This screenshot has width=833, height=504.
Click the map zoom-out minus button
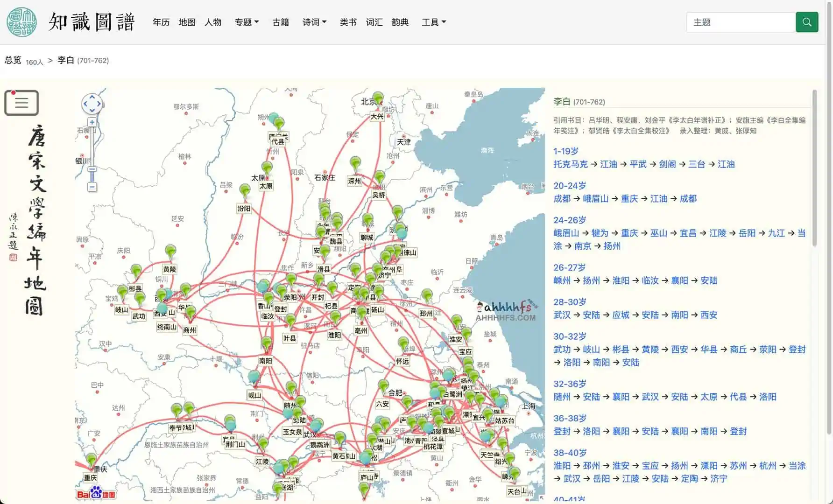[92, 187]
